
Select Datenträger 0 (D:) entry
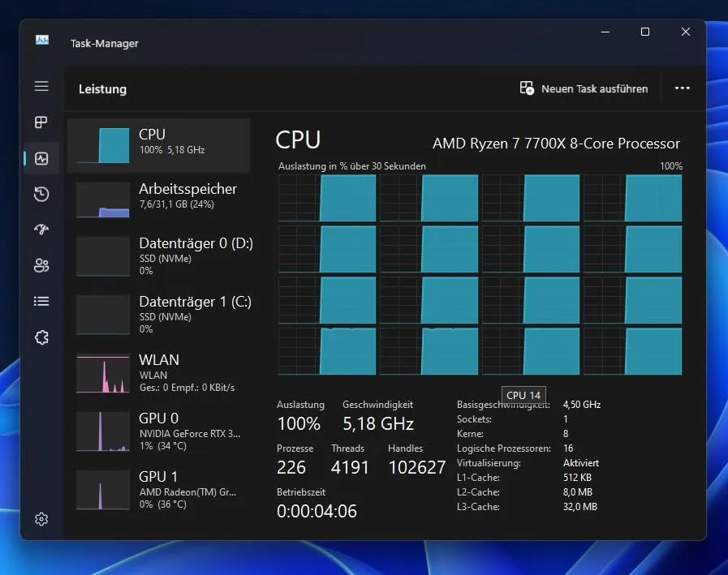[159, 256]
